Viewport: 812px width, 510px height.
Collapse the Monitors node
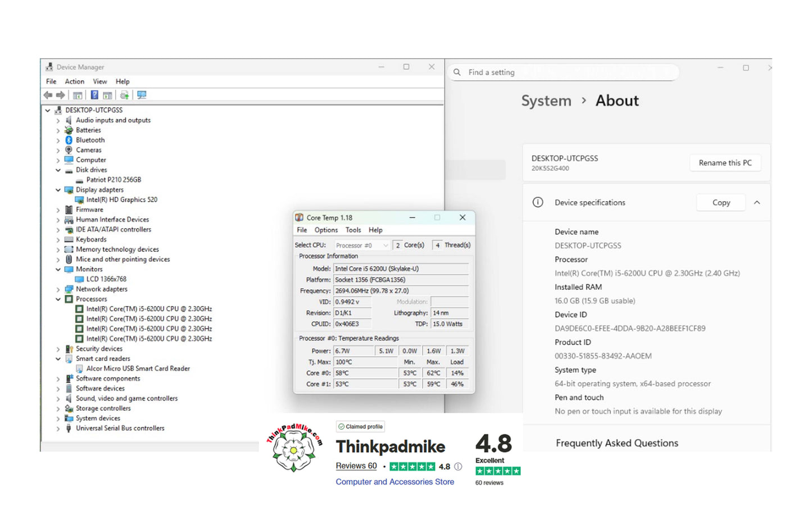(58, 269)
